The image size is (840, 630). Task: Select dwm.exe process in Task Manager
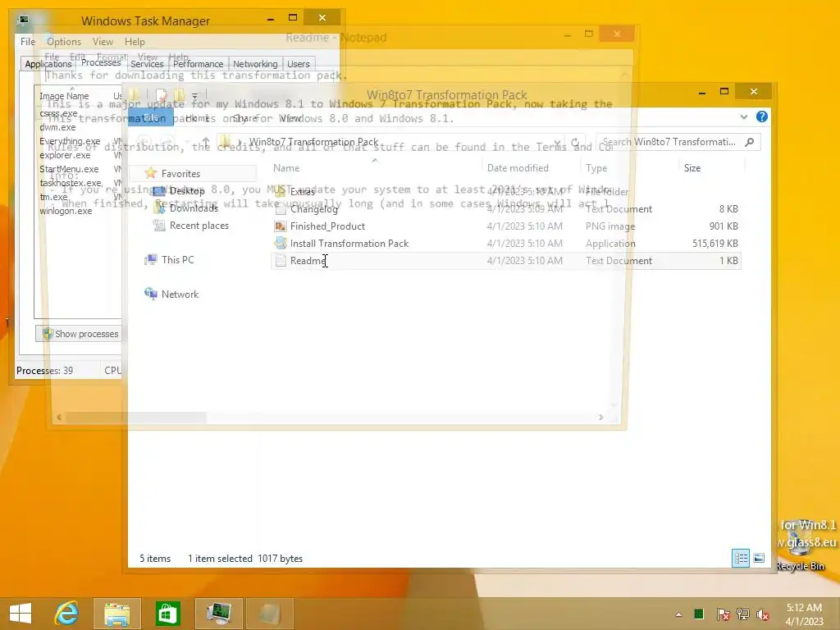[x=58, y=127]
